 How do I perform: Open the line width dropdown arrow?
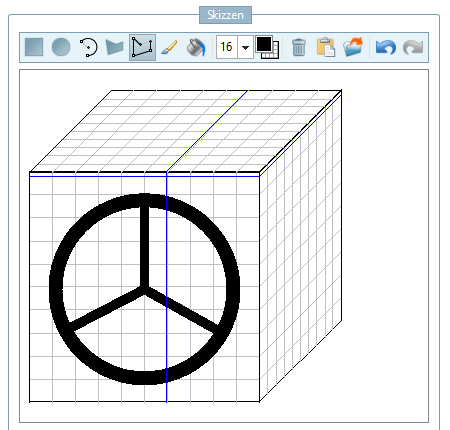pos(245,47)
